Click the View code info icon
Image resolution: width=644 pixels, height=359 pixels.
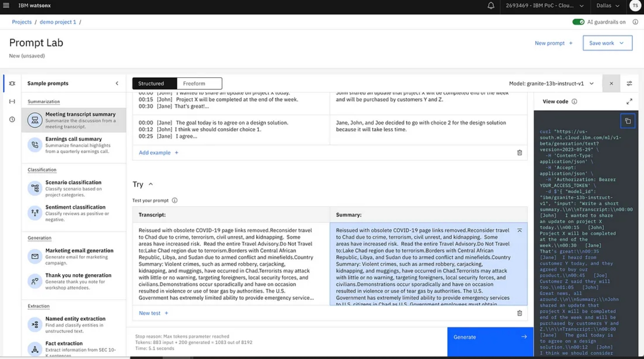pyautogui.click(x=574, y=102)
